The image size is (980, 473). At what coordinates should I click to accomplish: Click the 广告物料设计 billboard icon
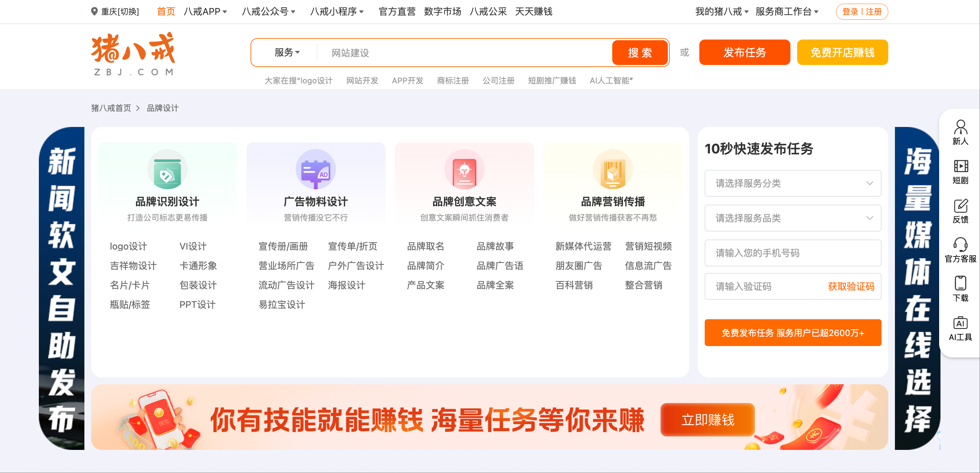click(316, 170)
